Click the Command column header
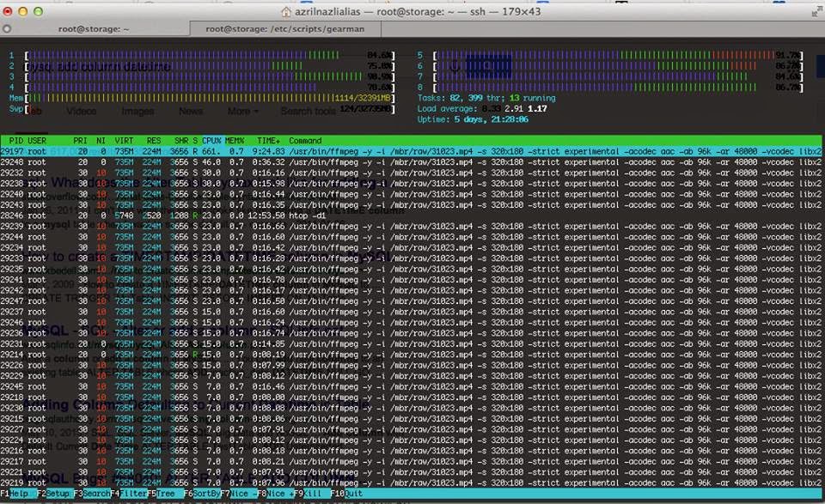 pyautogui.click(x=305, y=141)
